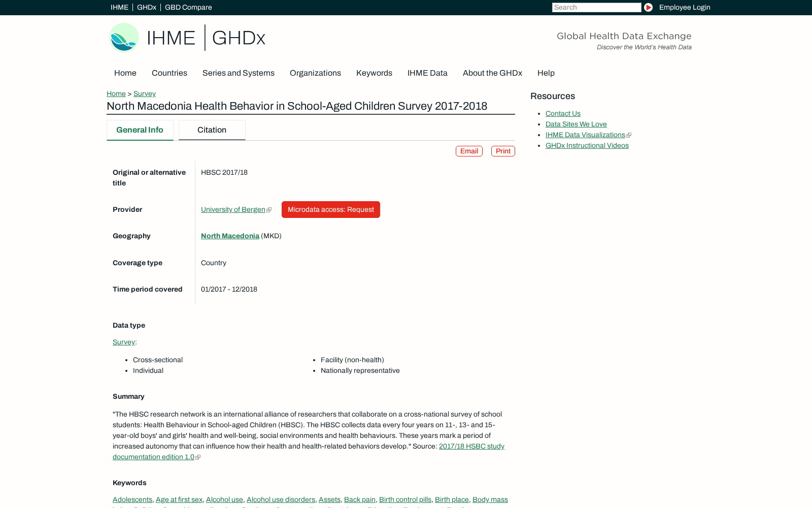The height and width of the screenshot is (508, 812).
Task: Open the Home menu item
Action: click(x=125, y=73)
